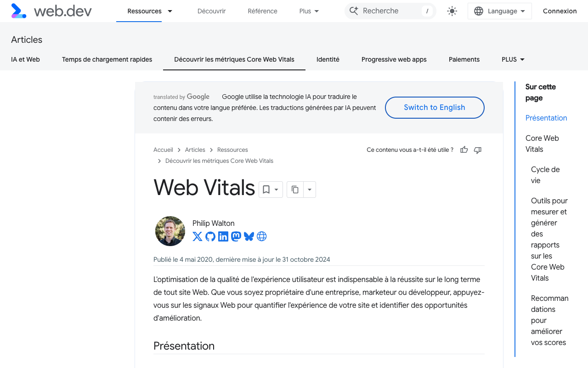The image size is (588, 368).
Task: Select the Paiements tab
Action: coord(464,59)
